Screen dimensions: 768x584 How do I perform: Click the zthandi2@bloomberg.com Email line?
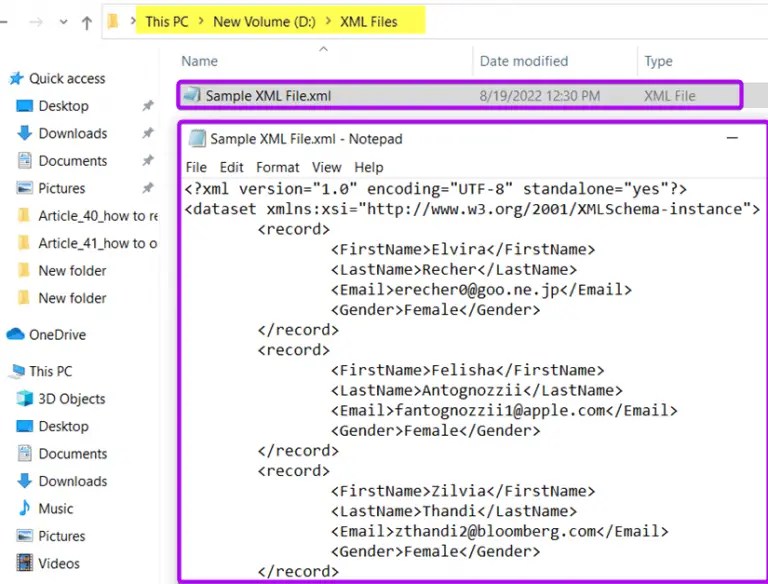(500, 531)
